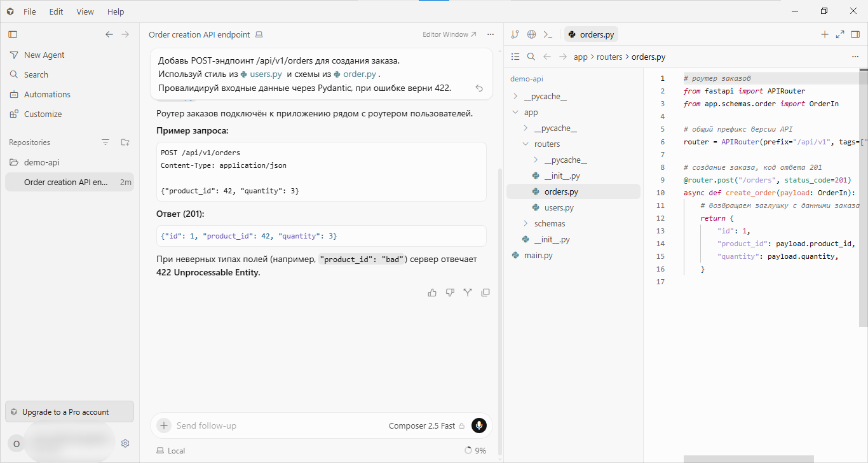This screenshot has height=463, width=868.
Task: Open the View menu
Action: (x=85, y=11)
